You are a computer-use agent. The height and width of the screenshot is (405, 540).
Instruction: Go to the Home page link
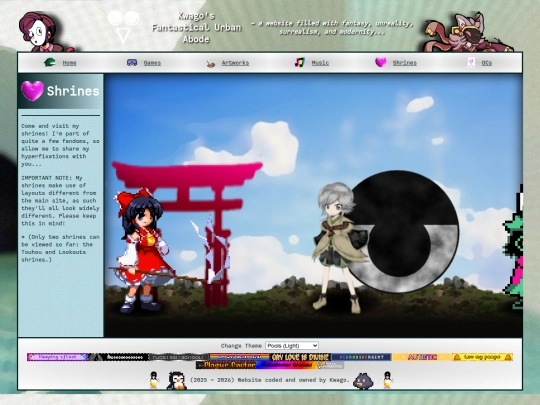click(70, 63)
